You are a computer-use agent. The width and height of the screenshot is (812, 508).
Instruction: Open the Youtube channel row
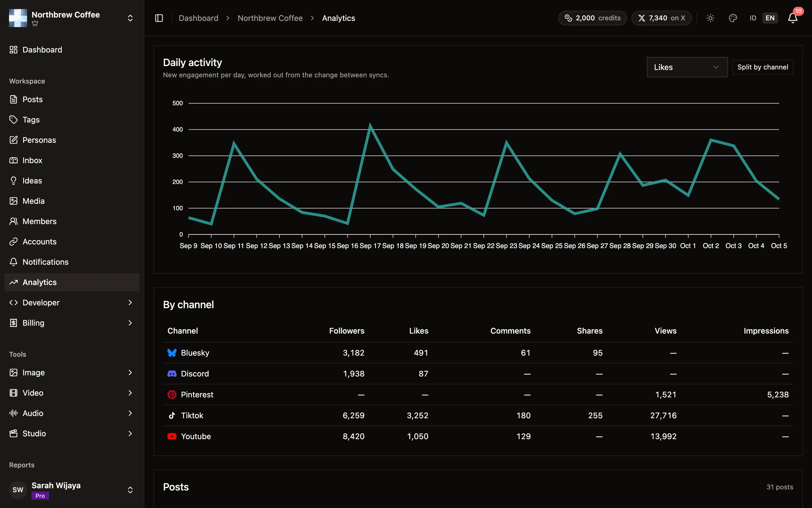(x=478, y=436)
